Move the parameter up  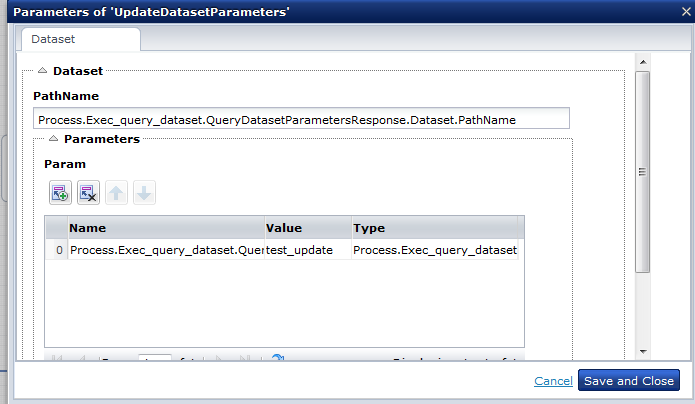coord(116,193)
